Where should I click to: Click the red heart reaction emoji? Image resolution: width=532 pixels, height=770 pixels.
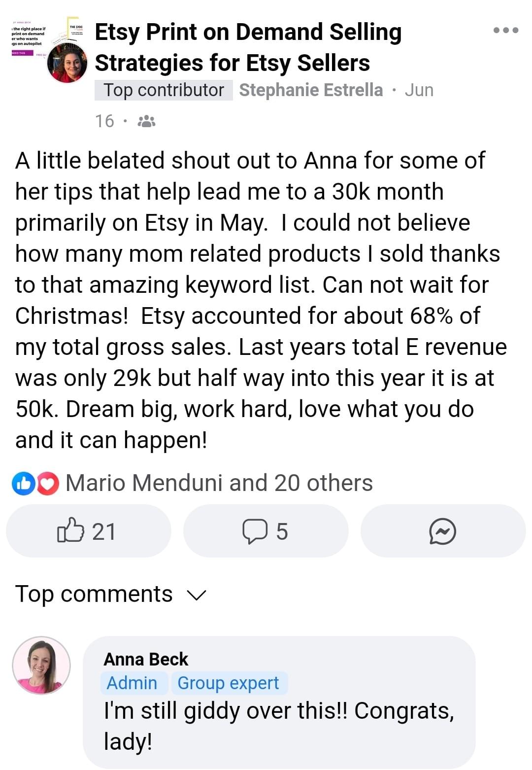tap(48, 483)
